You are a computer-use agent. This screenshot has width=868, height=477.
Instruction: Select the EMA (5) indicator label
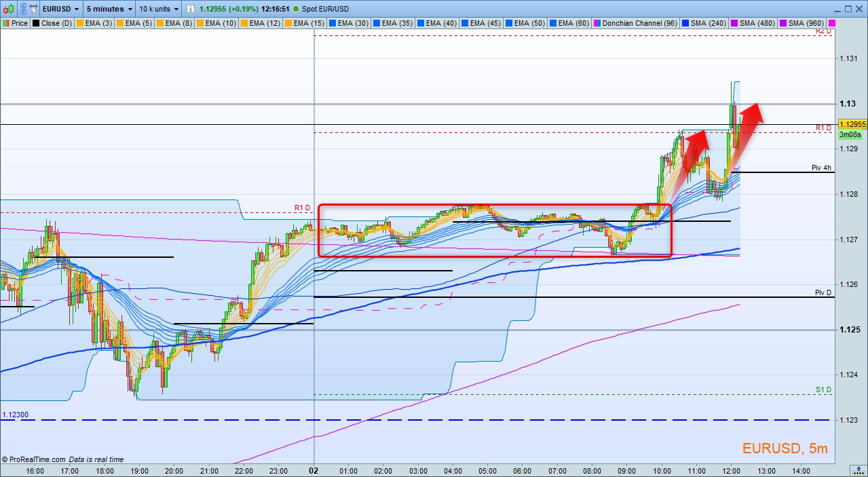(x=134, y=23)
